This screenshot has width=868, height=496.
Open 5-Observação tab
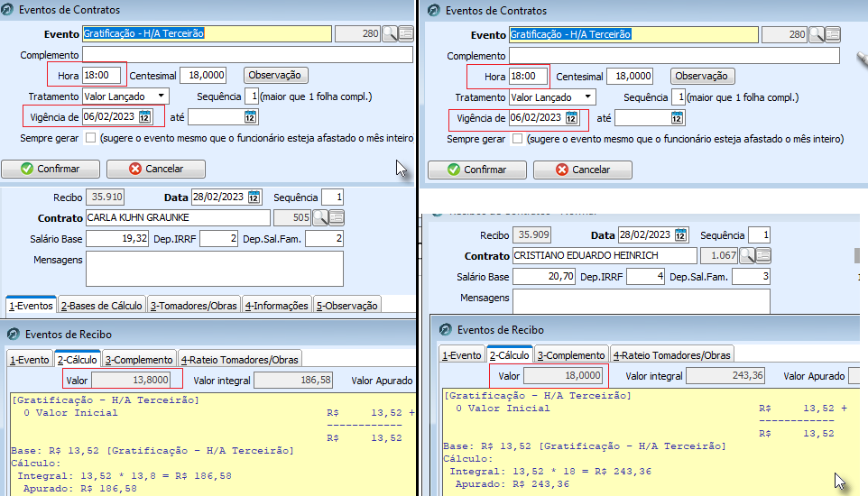(347, 305)
